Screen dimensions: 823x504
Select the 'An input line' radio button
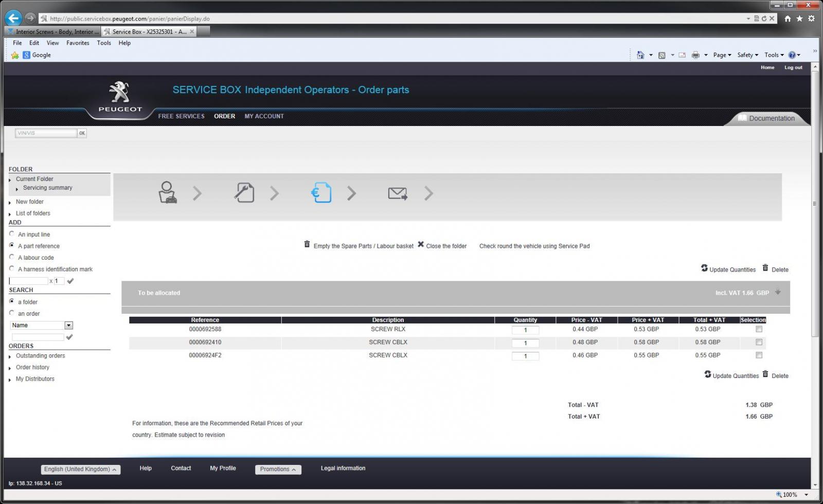coord(12,233)
